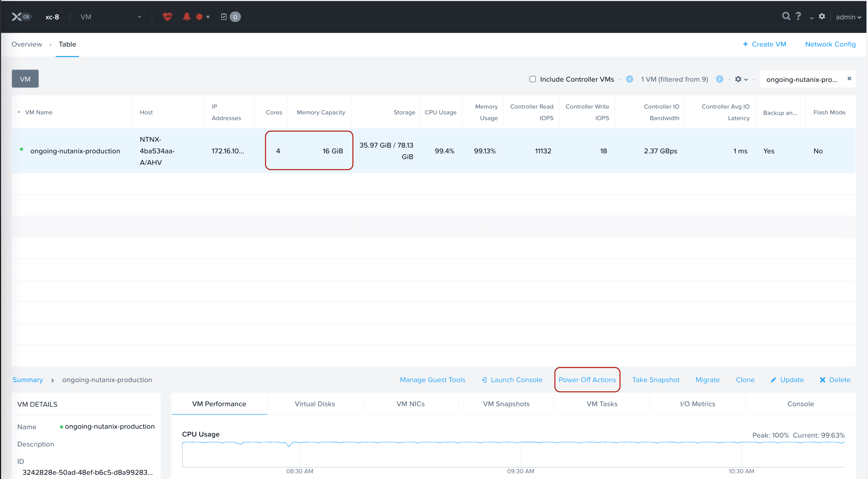Screen dimensions: 868x479
Task: Expand the chevron beside the table settings gear
Action: point(745,79)
